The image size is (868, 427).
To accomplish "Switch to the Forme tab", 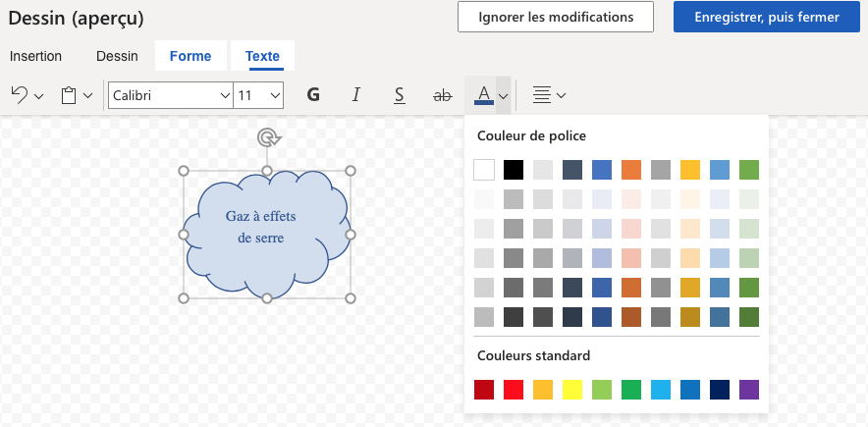I will click(190, 56).
